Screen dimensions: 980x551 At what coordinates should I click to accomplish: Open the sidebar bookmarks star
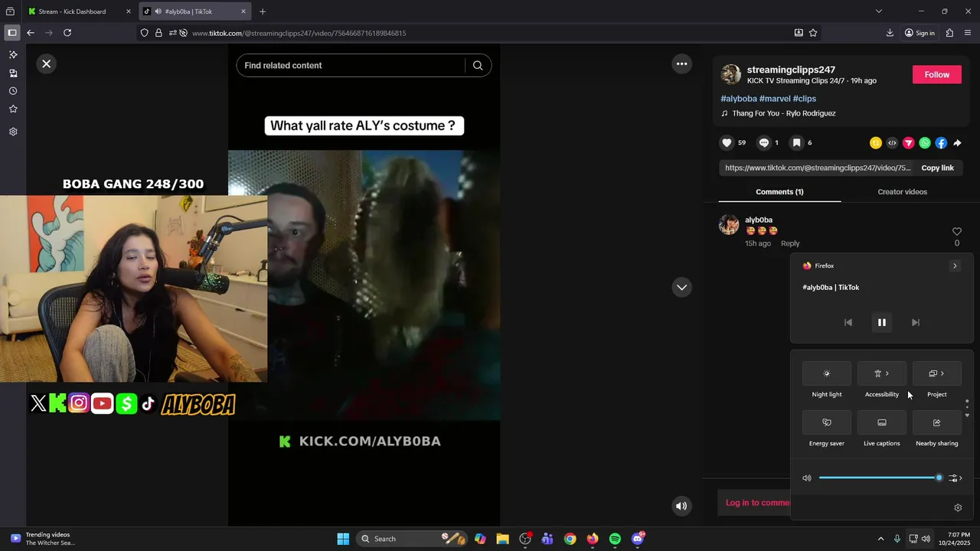pos(13,109)
